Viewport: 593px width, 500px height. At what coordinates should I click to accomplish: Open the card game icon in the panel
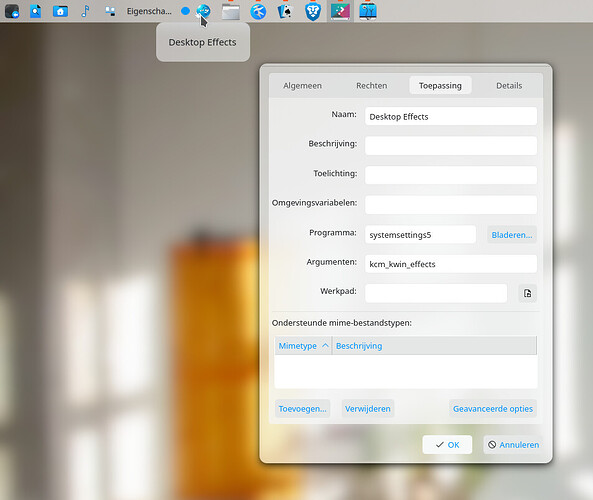point(286,11)
